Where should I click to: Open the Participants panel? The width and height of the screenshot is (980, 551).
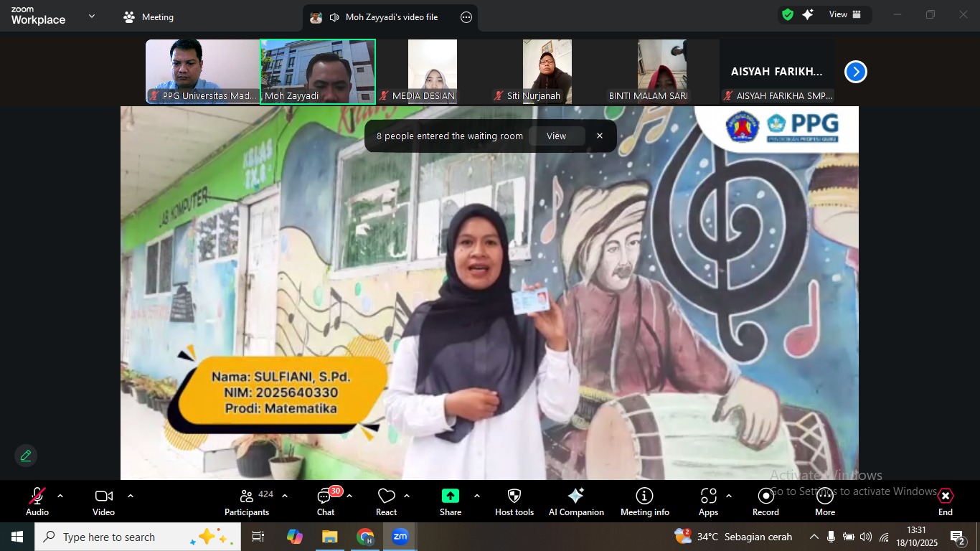pos(247,501)
